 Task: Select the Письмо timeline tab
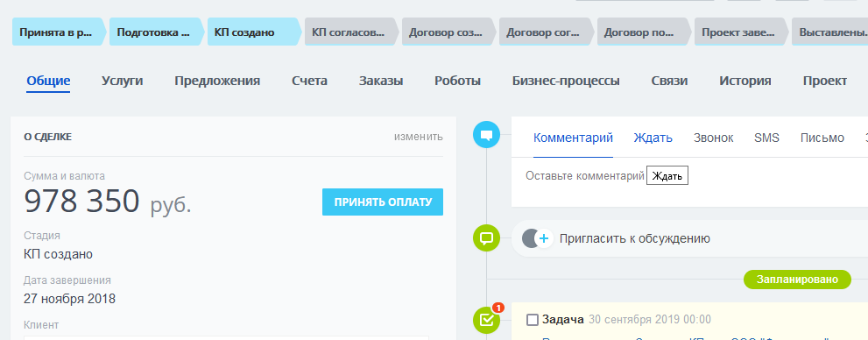(822, 138)
